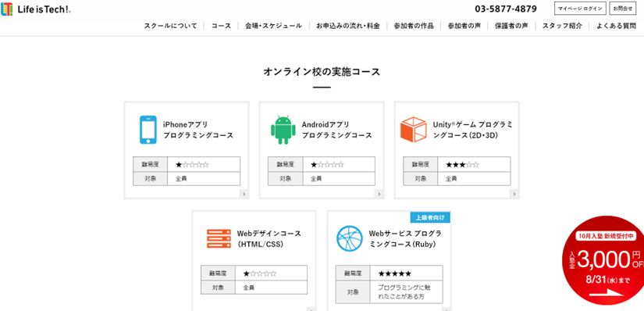Open iPhone course card chevron arrow

click(244, 194)
